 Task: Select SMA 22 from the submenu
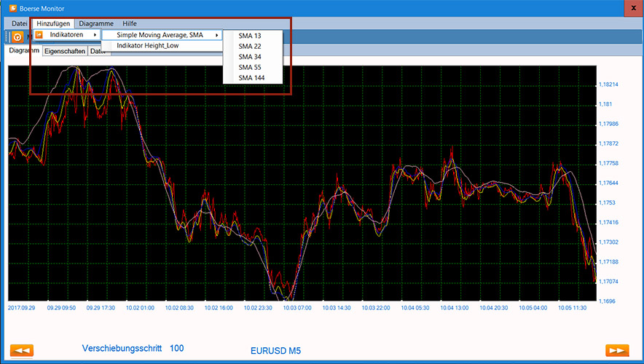point(250,46)
